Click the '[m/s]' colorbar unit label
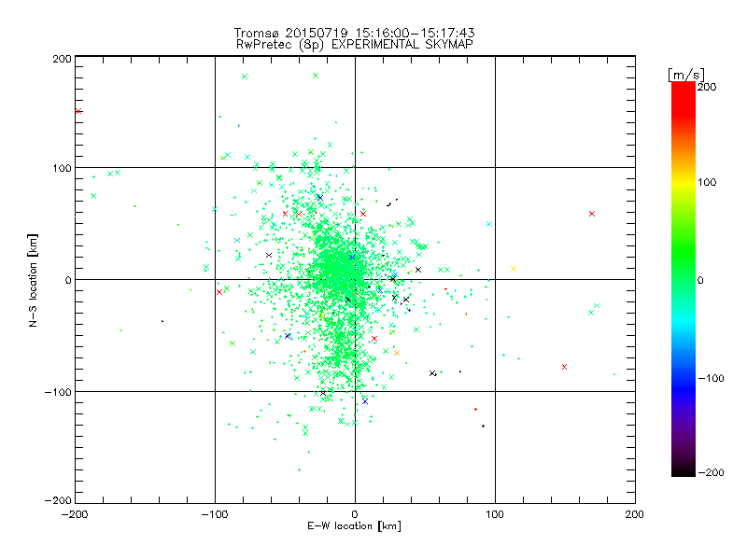Viewport: 747px width, 560px height. [686, 75]
